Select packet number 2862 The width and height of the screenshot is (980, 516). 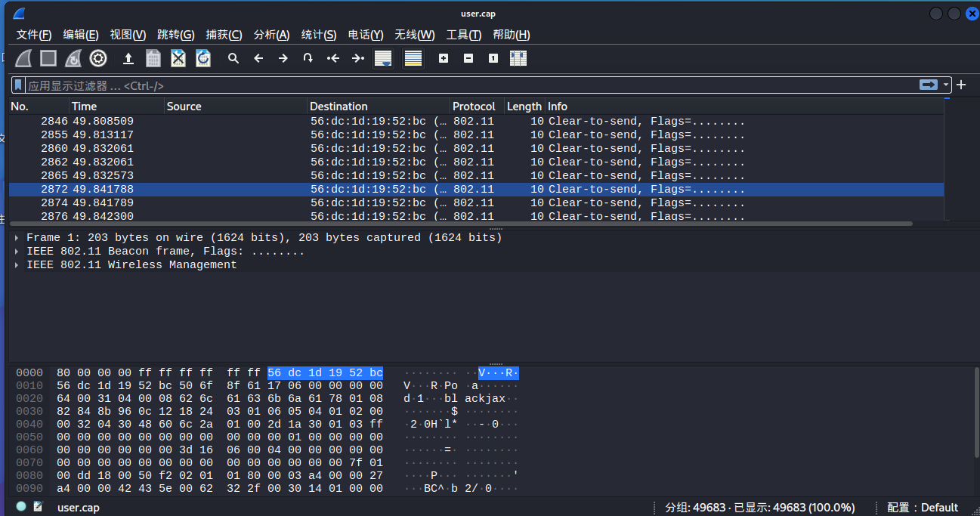[476, 162]
